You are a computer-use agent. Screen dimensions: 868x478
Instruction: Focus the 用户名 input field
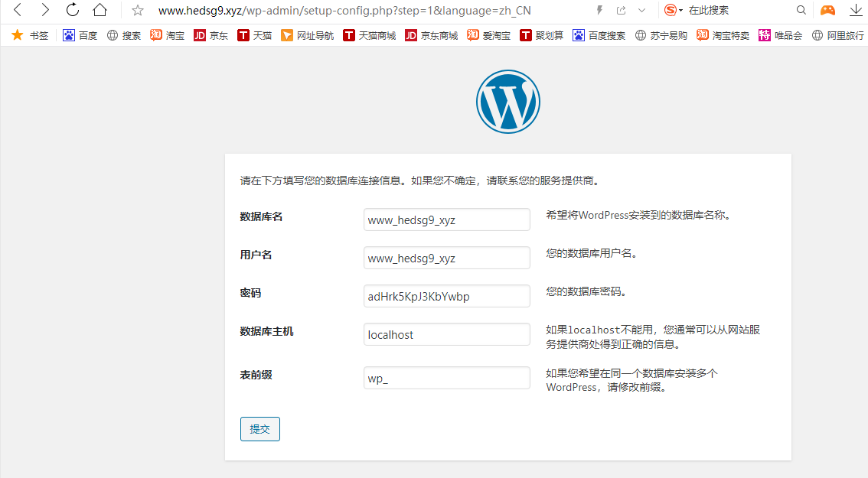(447, 258)
